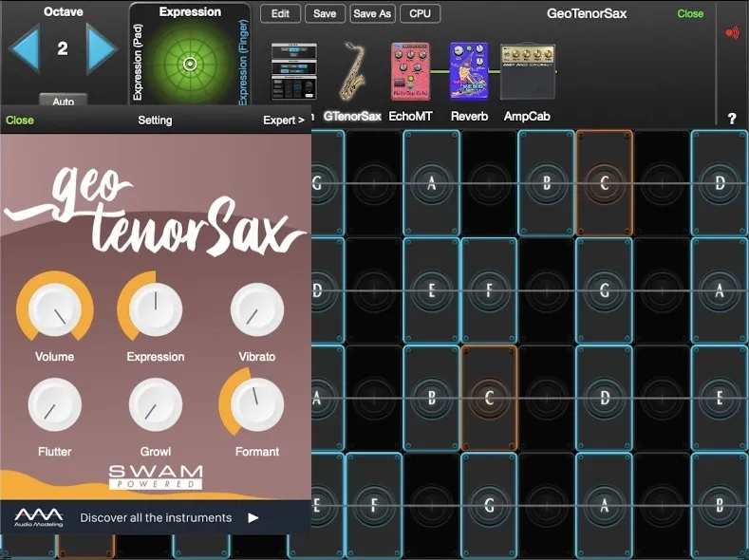Screen dimensions: 749x560
Task: Raise the octave with the right arrow
Action: click(102, 49)
